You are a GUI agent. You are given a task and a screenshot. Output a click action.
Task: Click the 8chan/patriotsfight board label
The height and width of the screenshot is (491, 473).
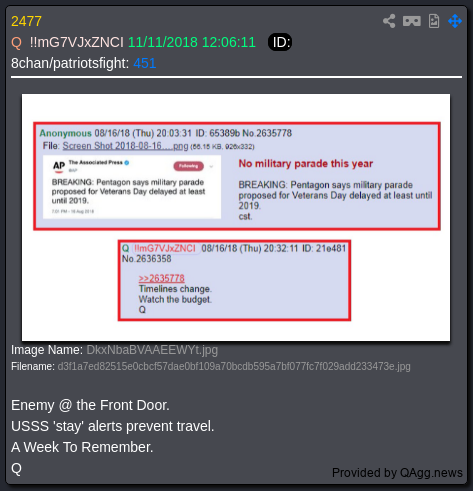[70, 63]
